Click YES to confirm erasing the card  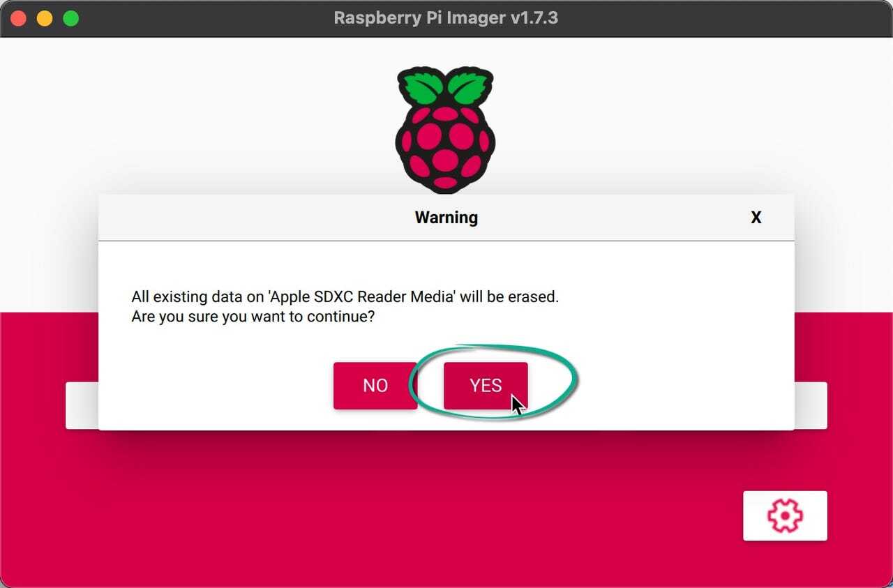[x=486, y=386]
